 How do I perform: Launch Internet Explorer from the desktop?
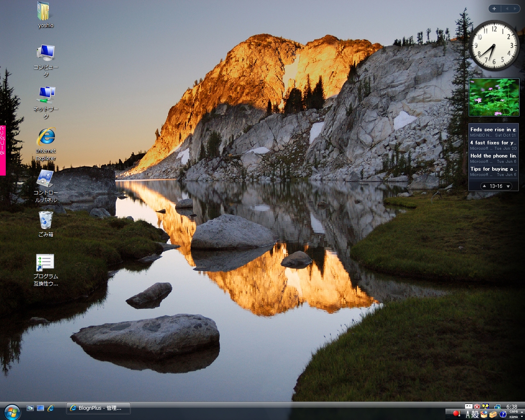[46, 137]
